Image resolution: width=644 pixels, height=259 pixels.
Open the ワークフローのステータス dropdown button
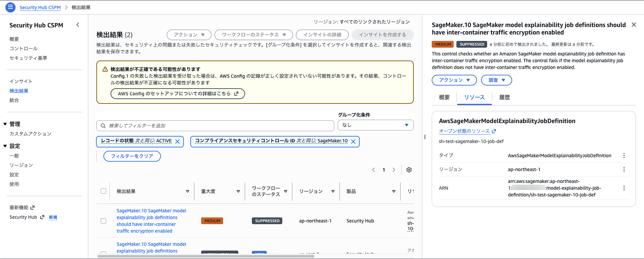click(x=254, y=35)
